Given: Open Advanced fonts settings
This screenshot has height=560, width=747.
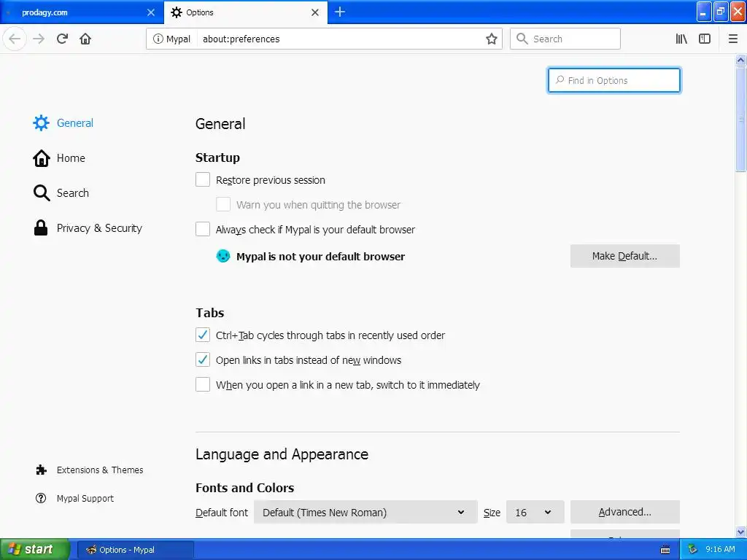Looking at the screenshot, I should (x=624, y=512).
